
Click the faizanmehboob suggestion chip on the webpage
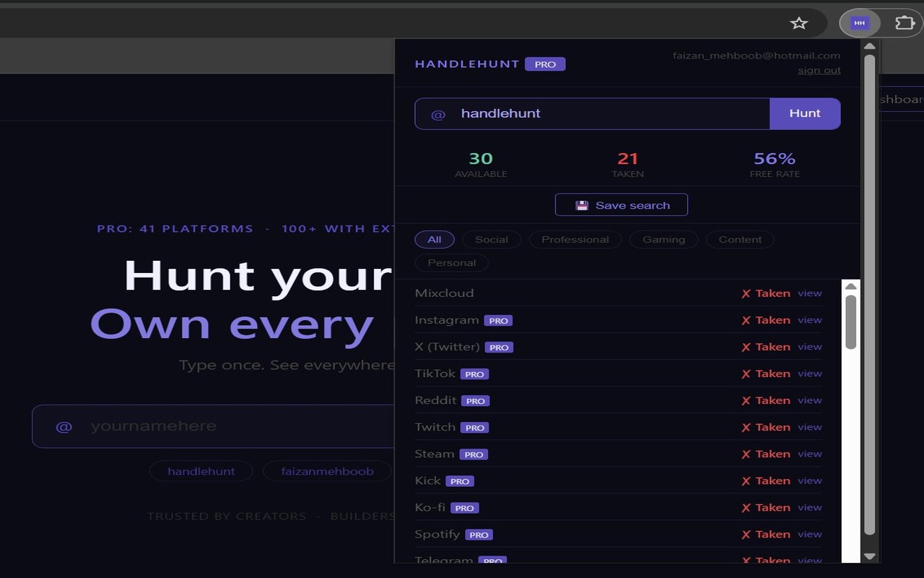327,471
